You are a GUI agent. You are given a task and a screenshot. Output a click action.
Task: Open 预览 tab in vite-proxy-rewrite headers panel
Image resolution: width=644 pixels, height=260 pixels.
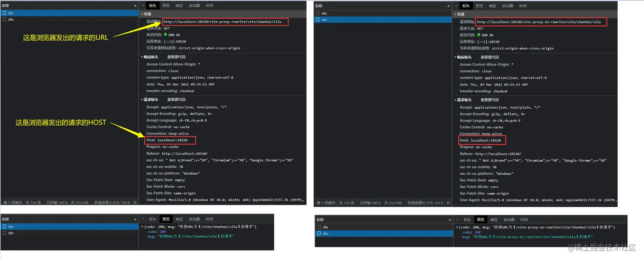[166, 6]
